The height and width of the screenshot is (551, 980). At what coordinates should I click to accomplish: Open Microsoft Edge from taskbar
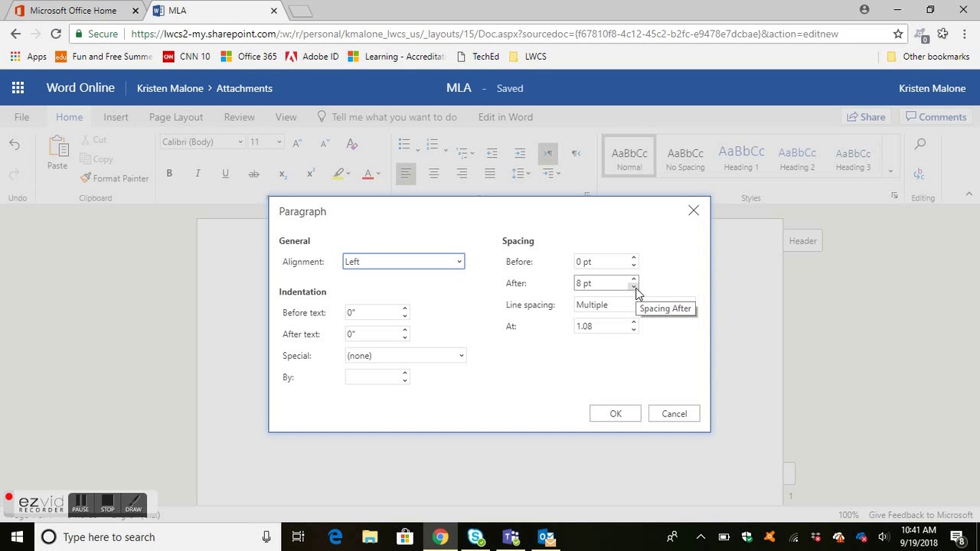pos(335,537)
